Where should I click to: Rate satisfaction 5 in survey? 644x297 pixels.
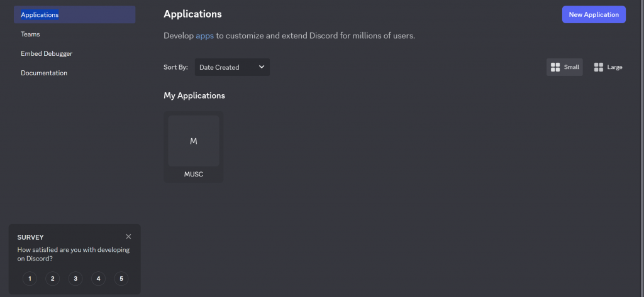(x=121, y=278)
